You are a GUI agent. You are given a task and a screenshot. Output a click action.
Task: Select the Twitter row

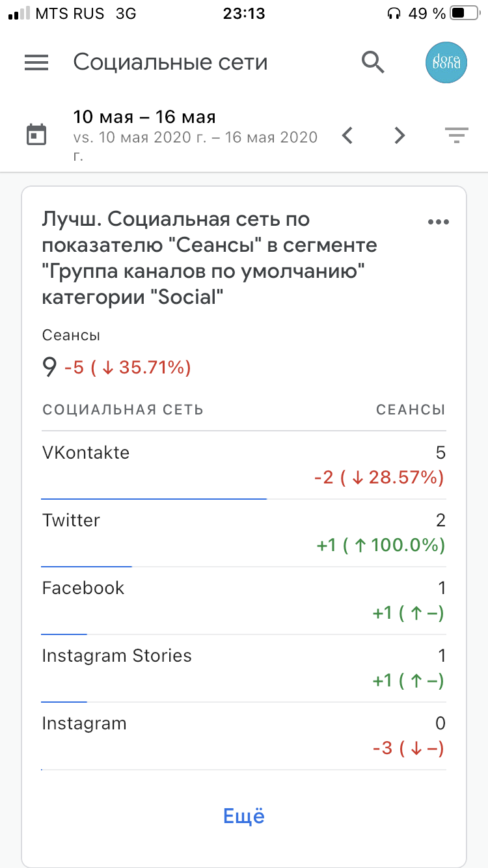244,533
